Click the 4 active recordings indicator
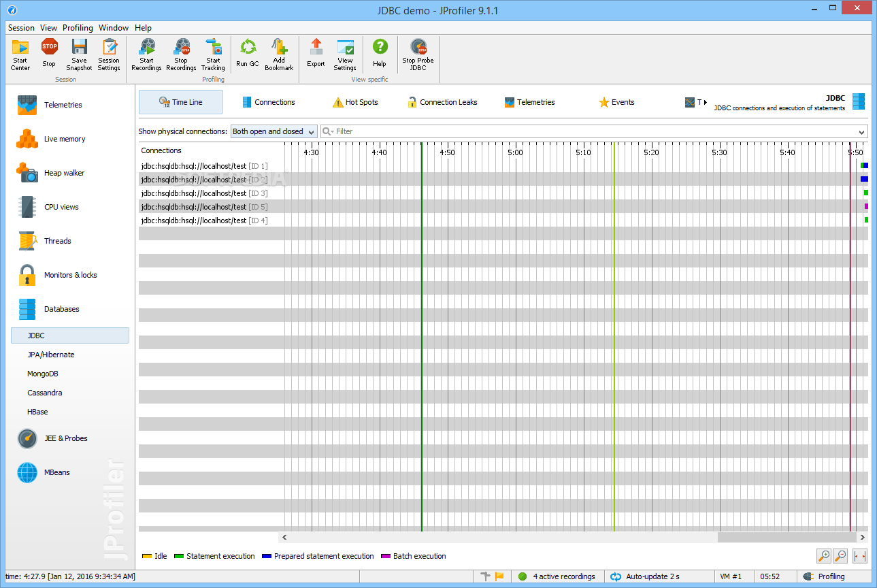 (557, 576)
